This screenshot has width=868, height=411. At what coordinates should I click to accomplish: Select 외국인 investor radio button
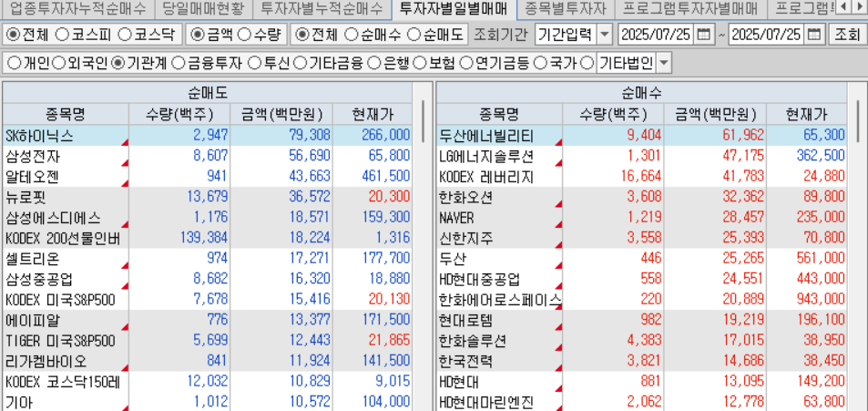(58, 63)
